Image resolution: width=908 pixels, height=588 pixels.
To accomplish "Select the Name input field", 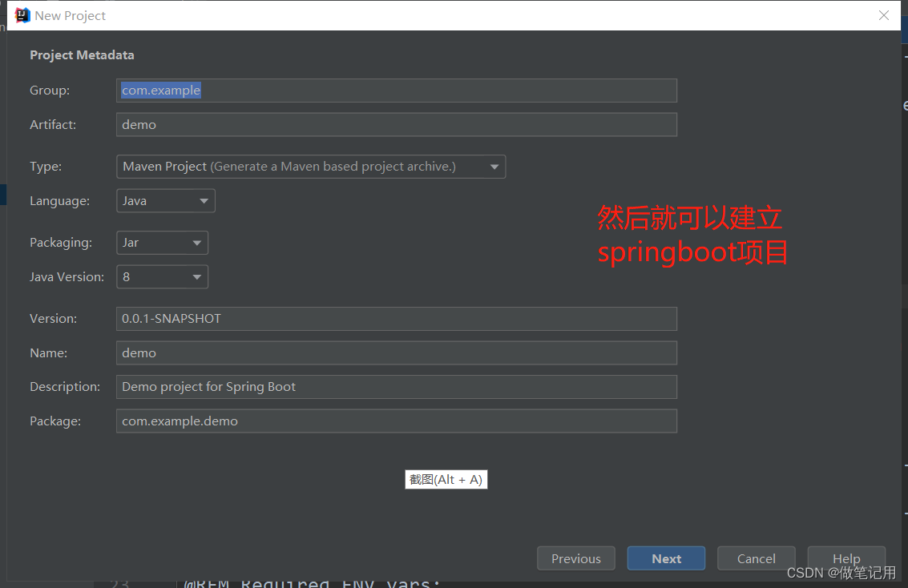I will (397, 353).
